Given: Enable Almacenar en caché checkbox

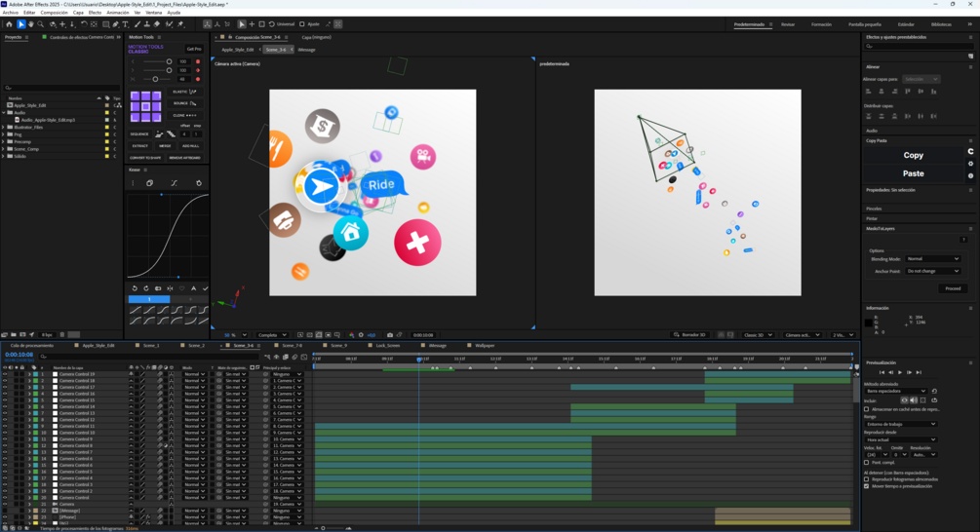Looking at the screenshot, I should (x=866, y=409).
